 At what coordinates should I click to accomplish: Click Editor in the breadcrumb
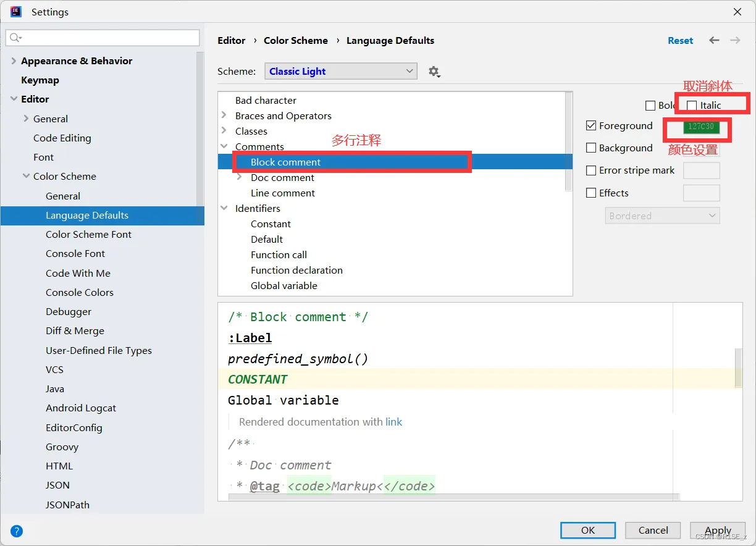point(232,40)
